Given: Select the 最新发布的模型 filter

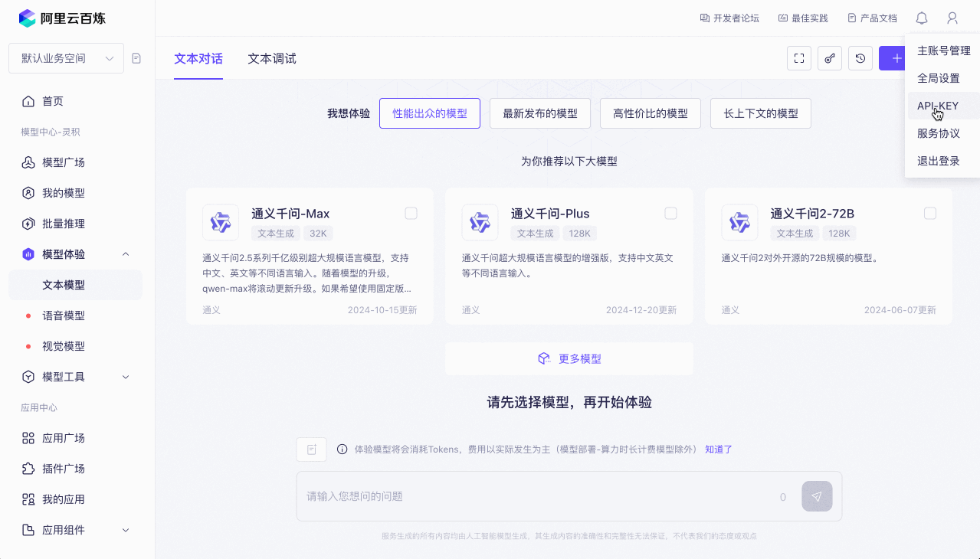Looking at the screenshot, I should pos(540,113).
